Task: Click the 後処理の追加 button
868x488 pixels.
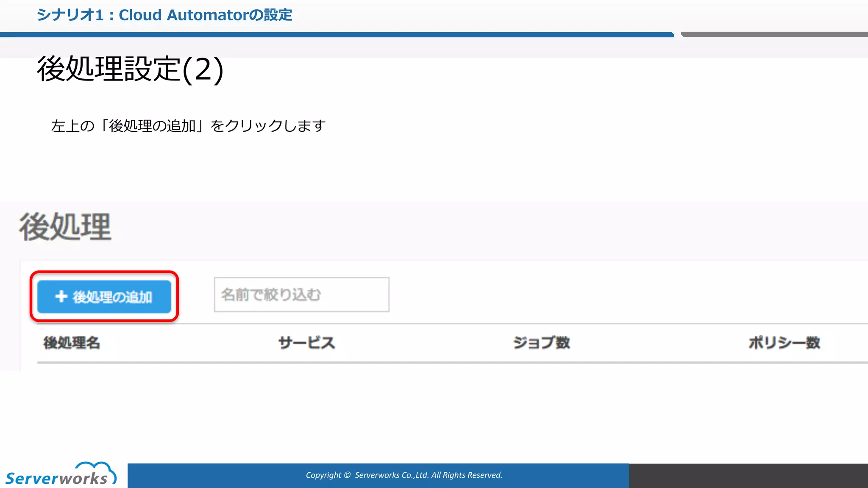Action: point(104,297)
